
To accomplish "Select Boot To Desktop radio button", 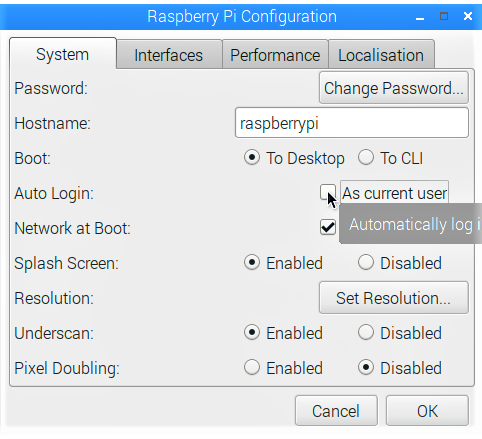I will (x=252, y=158).
